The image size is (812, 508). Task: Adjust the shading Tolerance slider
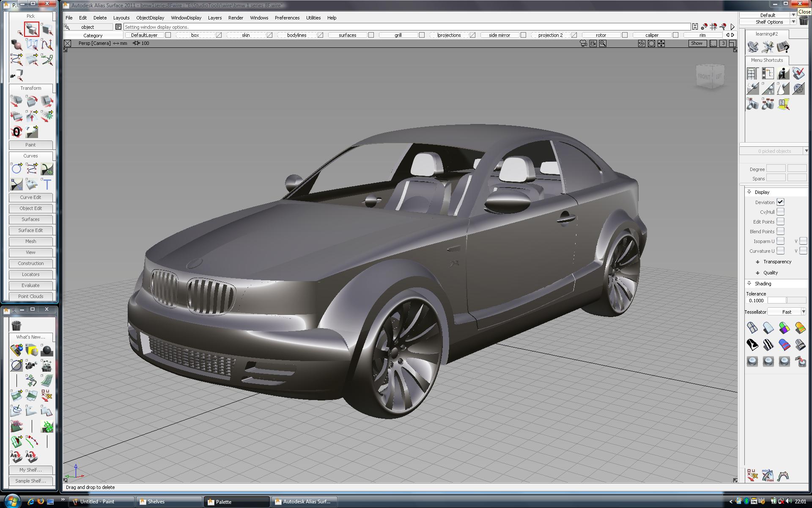coord(786,300)
